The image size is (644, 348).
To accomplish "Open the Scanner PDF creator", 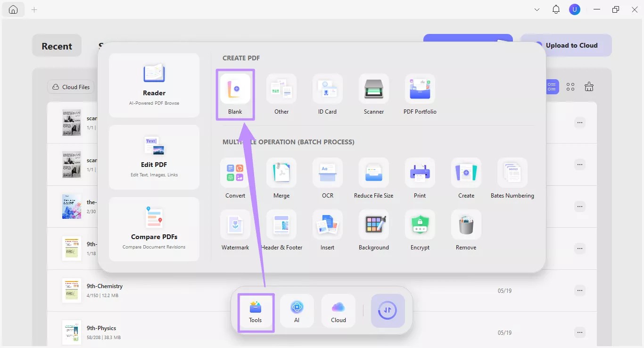I will pyautogui.click(x=374, y=94).
